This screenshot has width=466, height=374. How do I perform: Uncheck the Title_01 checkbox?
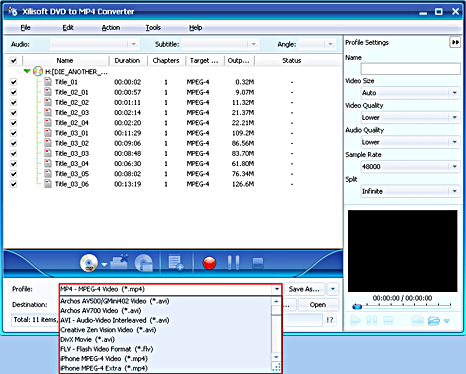tap(13, 82)
